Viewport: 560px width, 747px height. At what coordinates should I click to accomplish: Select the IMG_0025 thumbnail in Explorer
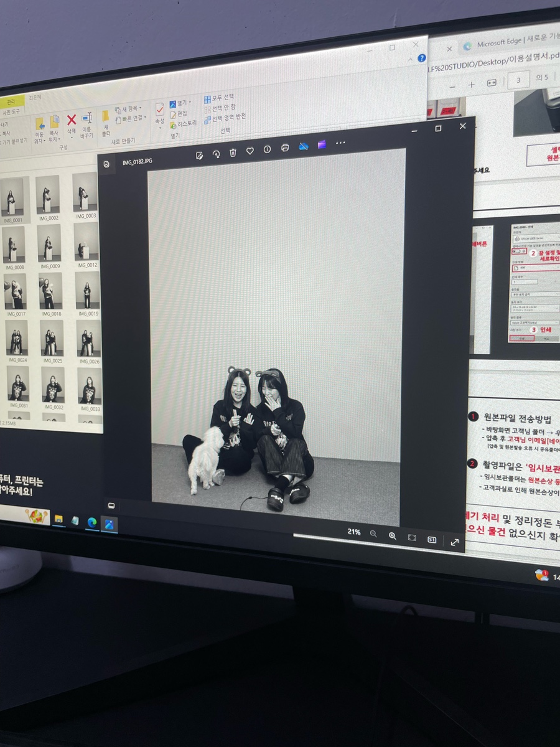click(52, 341)
